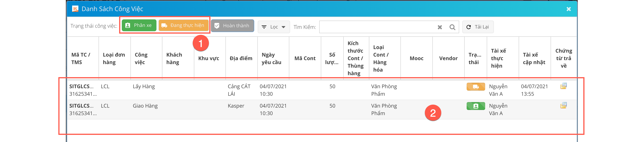Image resolution: width=644 pixels, height=142 pixels.
Task: Open returned documents icon for Lấy Hàng row
Action: pos(563,86)
